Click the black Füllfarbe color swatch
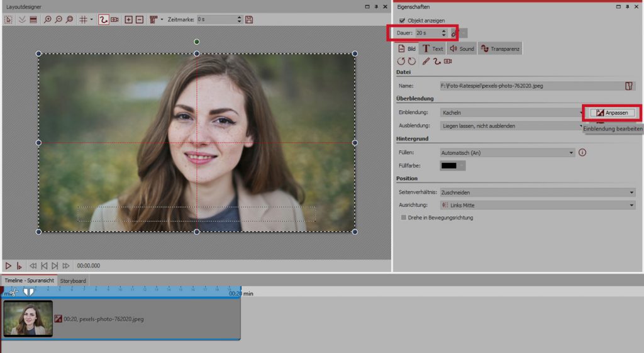Viewport: 644px width, 353px height. pos(449,165)
